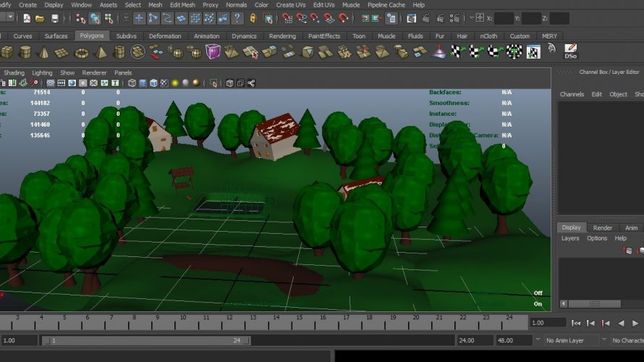The height and width of the screenshot is (362, 644).
Task: Click the question mark help icon
Action: tap(237, 18)
